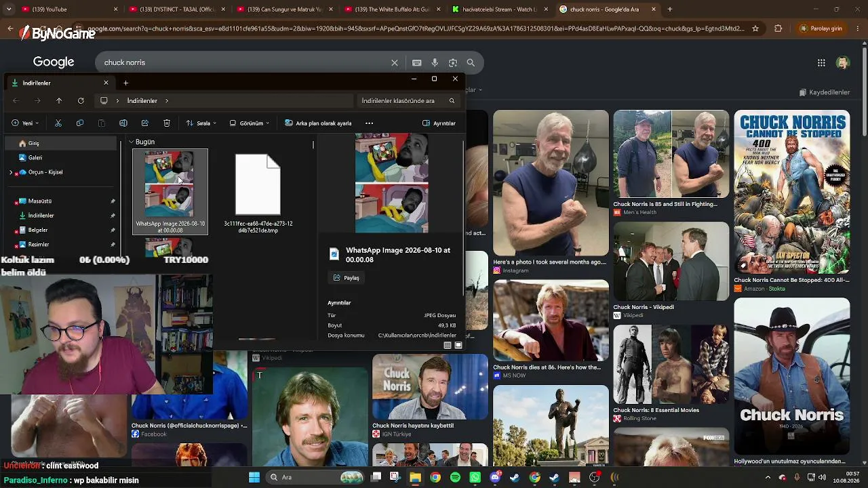Click Google search magnifier button
The width and height of the screenshot is (868, 488).
click(x=471, y=62)
